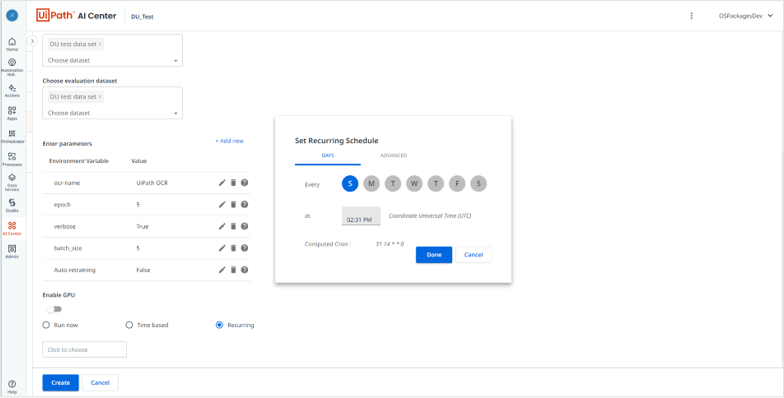The height and width of the screenshot is (398, 784).
Task: Open Help at sidebar bottom
Action: pos(12,387)
